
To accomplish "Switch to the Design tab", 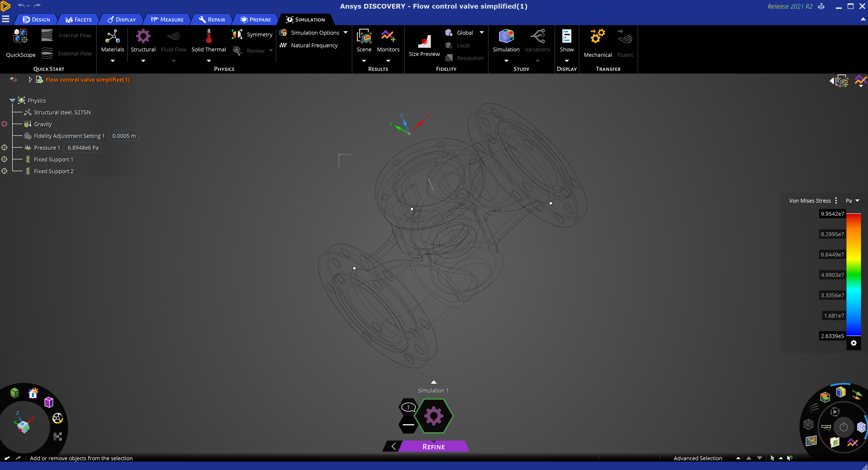I will point(36,19).
